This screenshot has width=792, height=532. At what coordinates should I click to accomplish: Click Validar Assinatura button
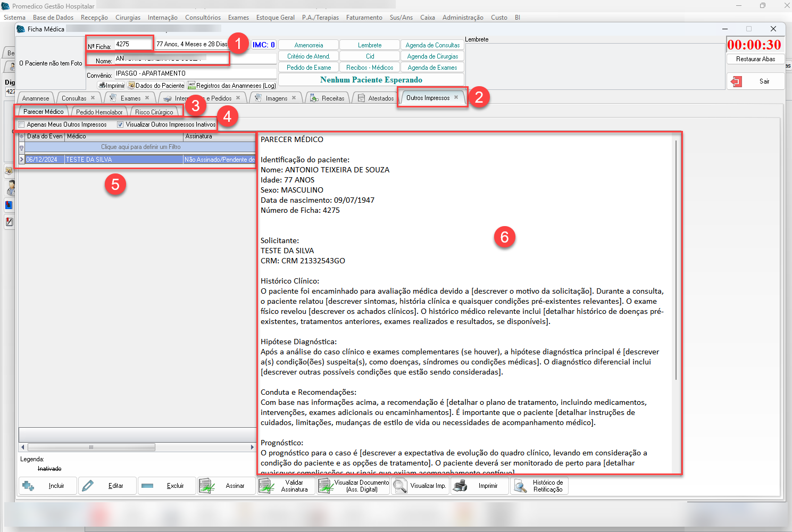point(286,486)
